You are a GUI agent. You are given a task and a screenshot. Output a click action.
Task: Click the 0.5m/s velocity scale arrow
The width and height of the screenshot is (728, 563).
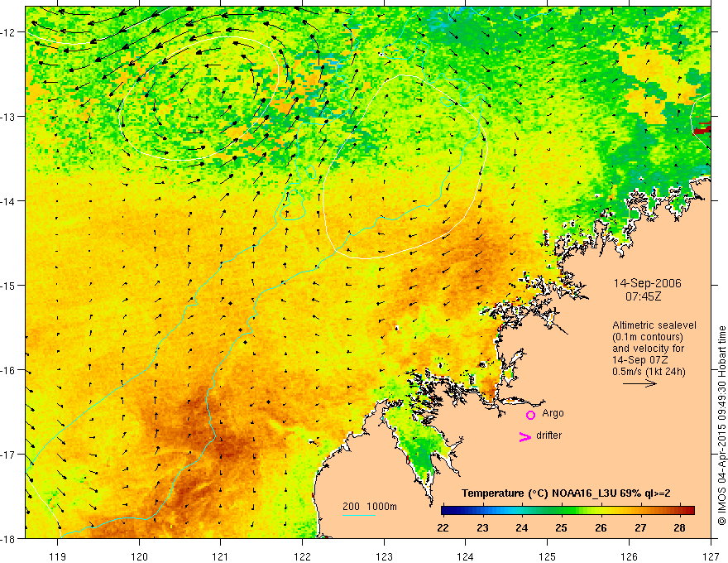pos(639,383)
